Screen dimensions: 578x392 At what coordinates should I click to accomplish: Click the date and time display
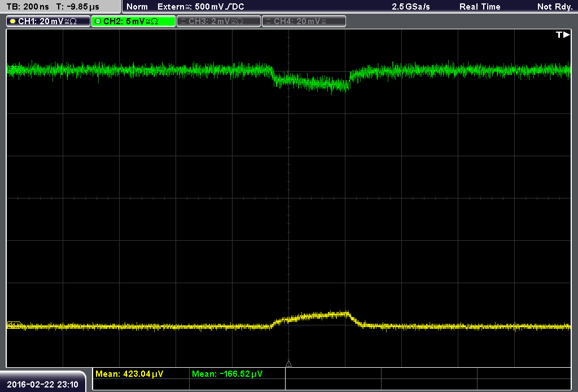(42, 384)
